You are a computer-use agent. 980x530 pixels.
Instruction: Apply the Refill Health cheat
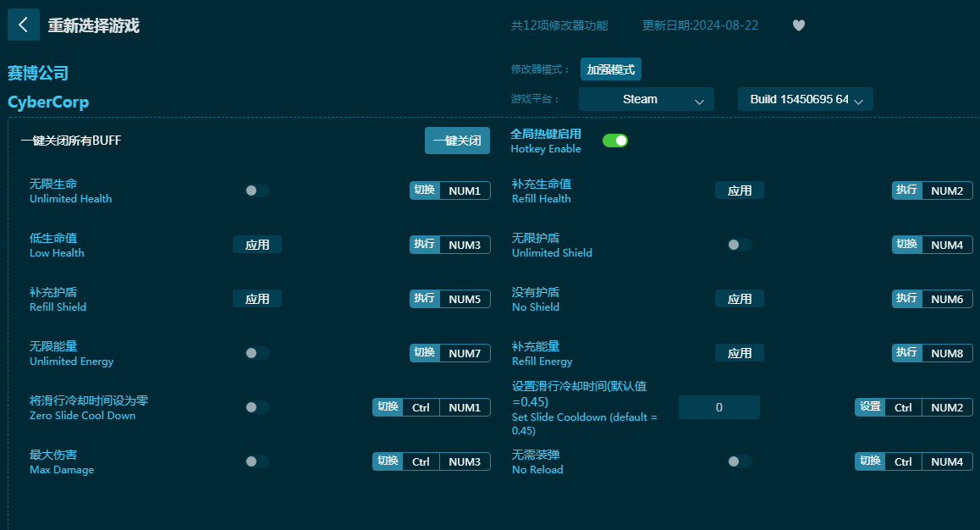(739, 190)
